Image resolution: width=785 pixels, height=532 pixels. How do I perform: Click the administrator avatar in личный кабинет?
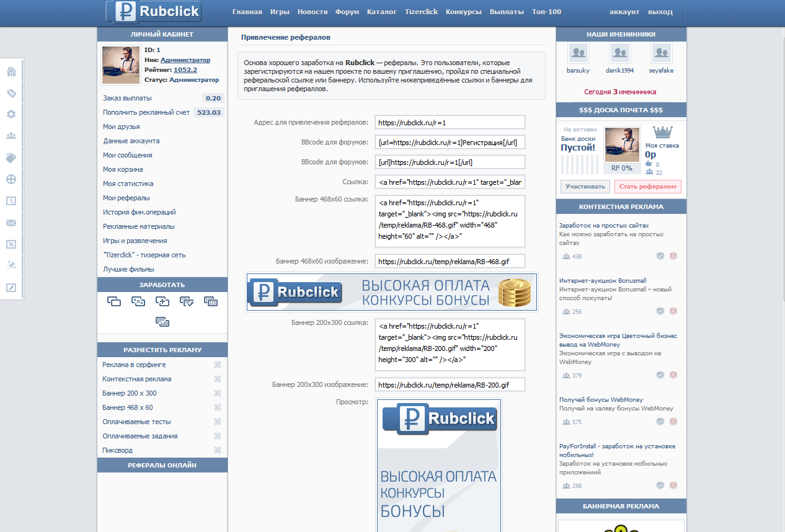(x=121, y=65)
